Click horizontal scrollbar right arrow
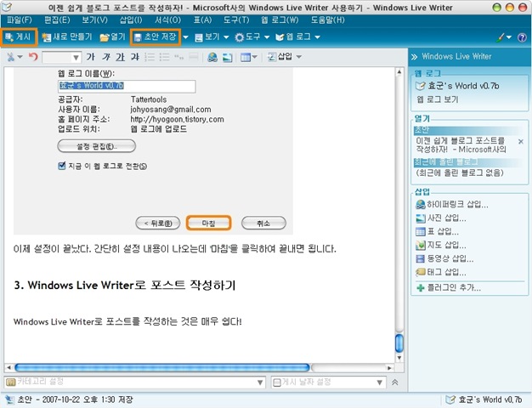The height and width of the screenshot is (408, 532). click(389, 367)
